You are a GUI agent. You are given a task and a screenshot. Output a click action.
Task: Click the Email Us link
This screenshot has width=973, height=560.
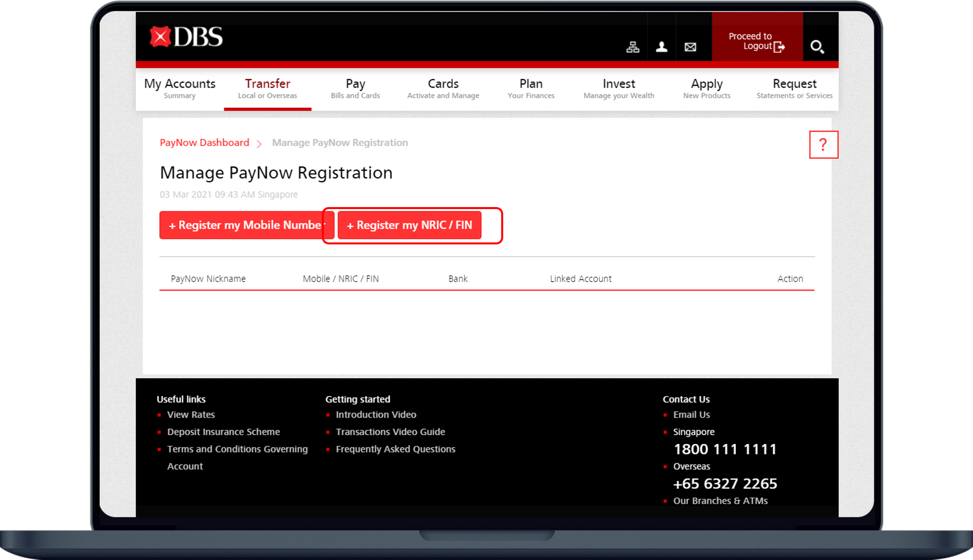pos(692,415)
